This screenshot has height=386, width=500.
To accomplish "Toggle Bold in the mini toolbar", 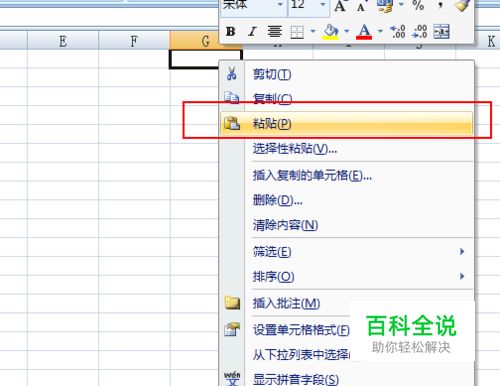I will point(230,32).
